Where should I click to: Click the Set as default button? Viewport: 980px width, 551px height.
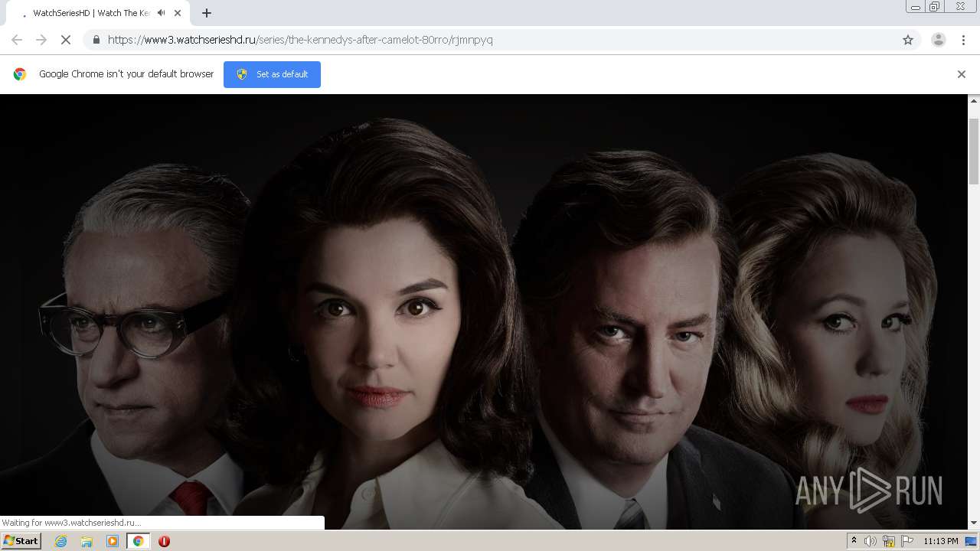(272, 74)
